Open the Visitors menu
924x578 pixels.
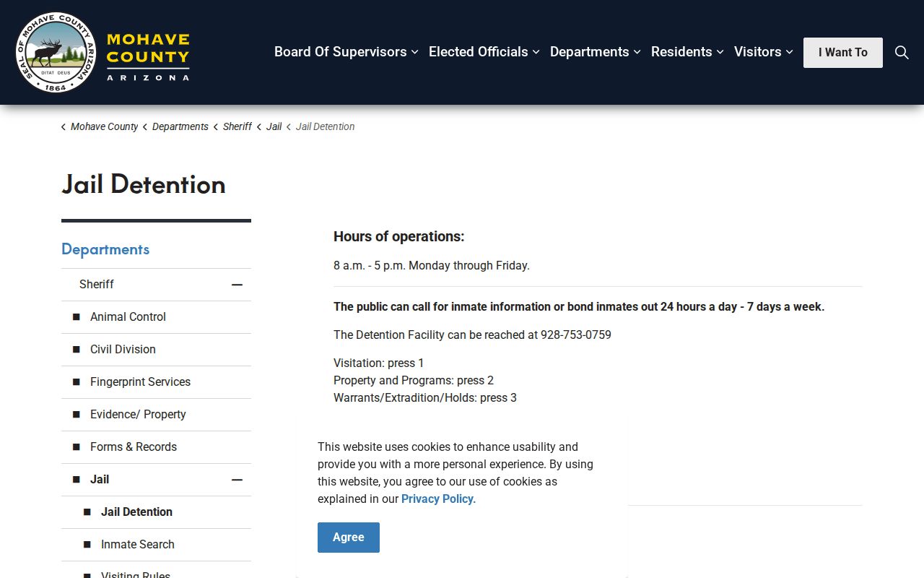click(764, 52)
